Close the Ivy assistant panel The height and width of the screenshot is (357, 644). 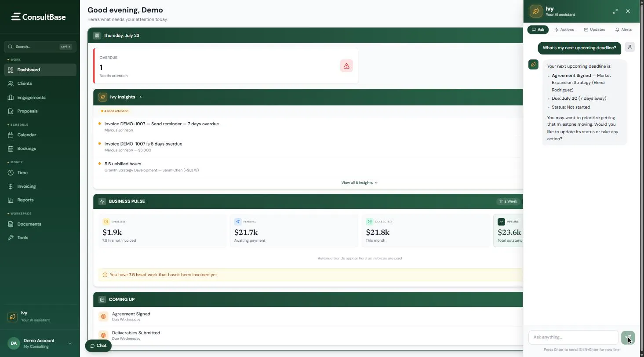pos(628,11)
